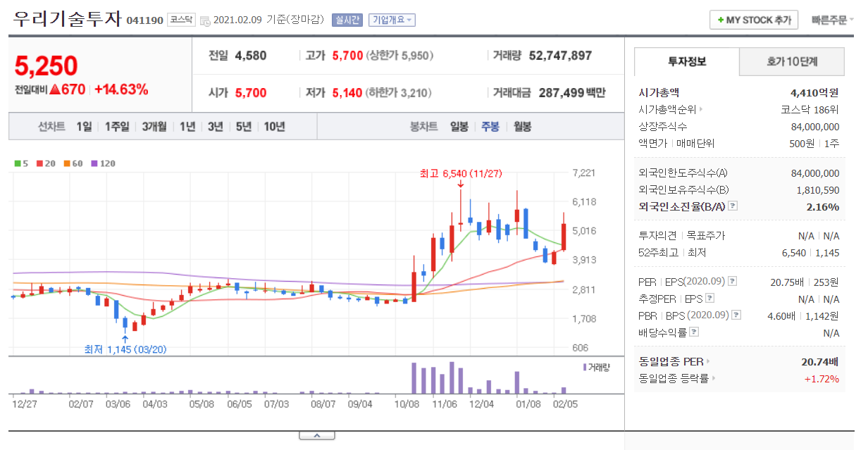Click the 동일업종 등락률 value +1.72%
868x450 pixels.
[821, 379]
